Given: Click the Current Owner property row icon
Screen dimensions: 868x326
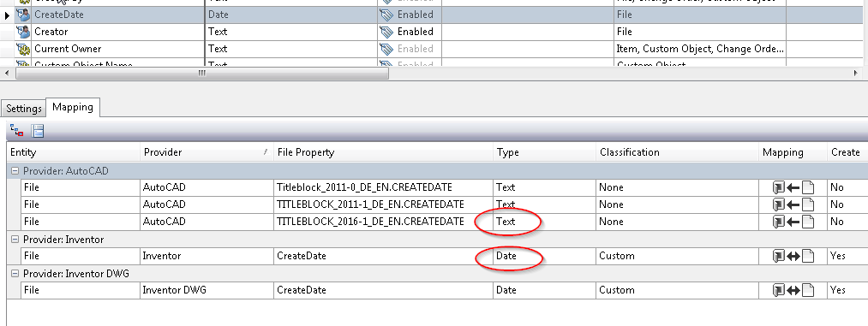Looking at the screenshot, I should click(23, 49).
